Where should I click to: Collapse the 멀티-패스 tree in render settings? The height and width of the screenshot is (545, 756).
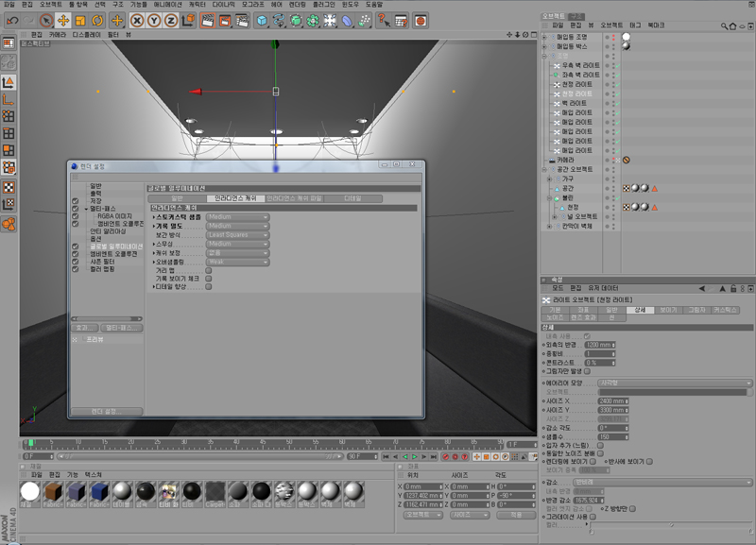(86, 209)
